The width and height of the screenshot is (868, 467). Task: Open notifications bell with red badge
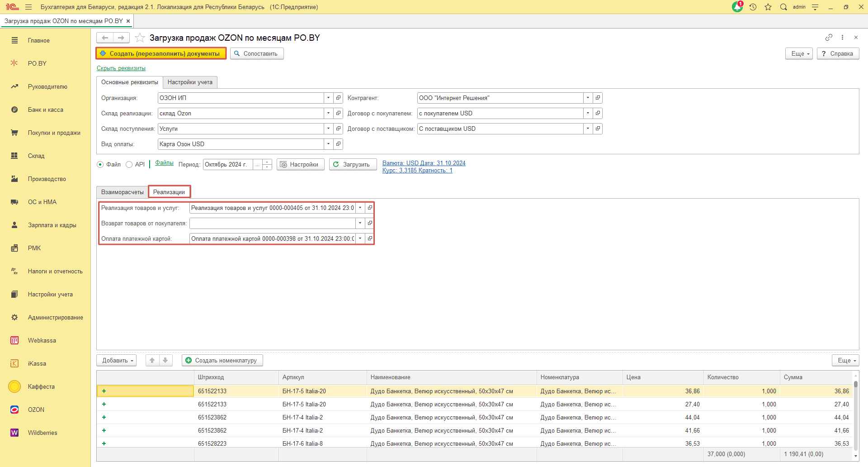[737, 7]
